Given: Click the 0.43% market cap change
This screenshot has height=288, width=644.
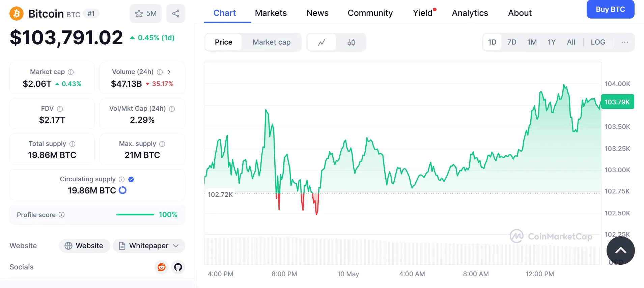Looking at the screenshot, I should [x=72, y=84].
